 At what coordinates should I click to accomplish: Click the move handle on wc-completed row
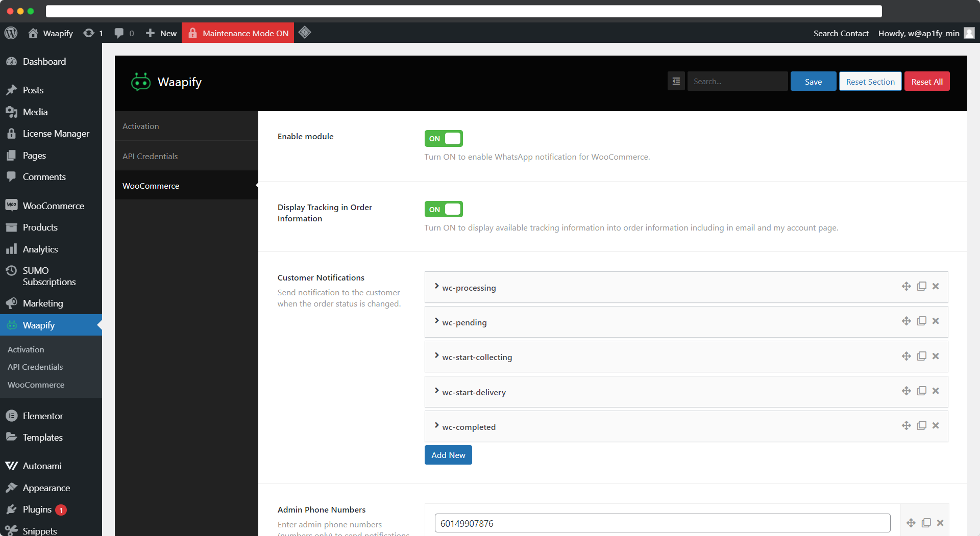pos(906,426)
